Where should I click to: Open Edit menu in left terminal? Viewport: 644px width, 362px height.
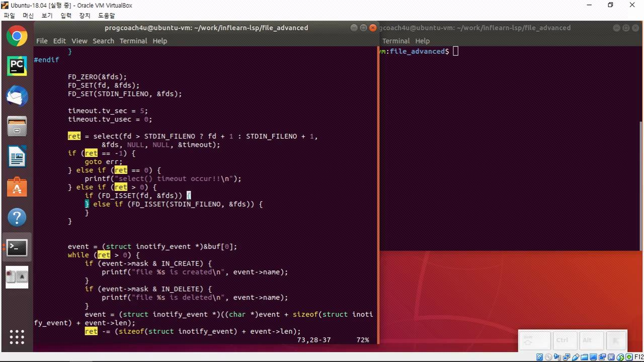point(59,41)
